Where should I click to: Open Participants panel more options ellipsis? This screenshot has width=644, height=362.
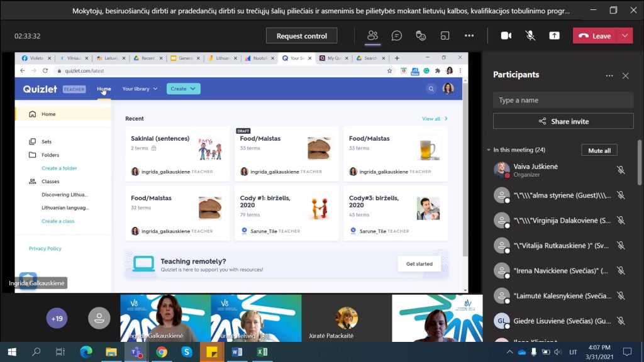click(x=609, y=75)
